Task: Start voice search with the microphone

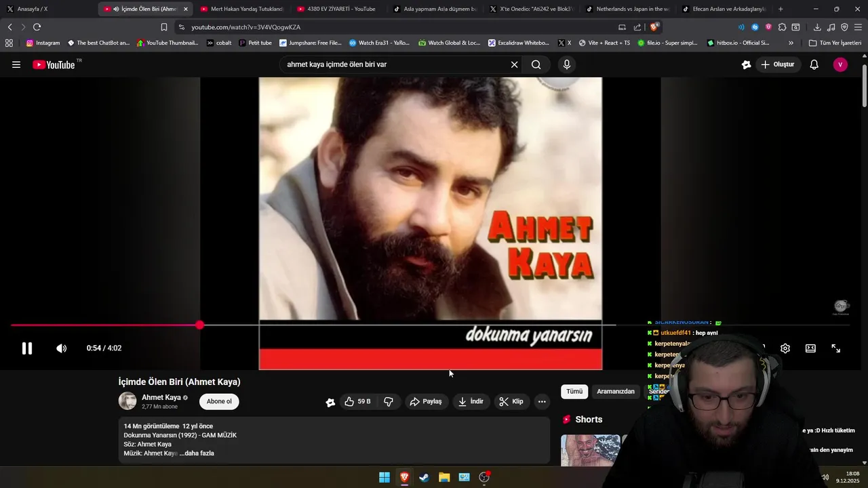Action: [567, 65]
